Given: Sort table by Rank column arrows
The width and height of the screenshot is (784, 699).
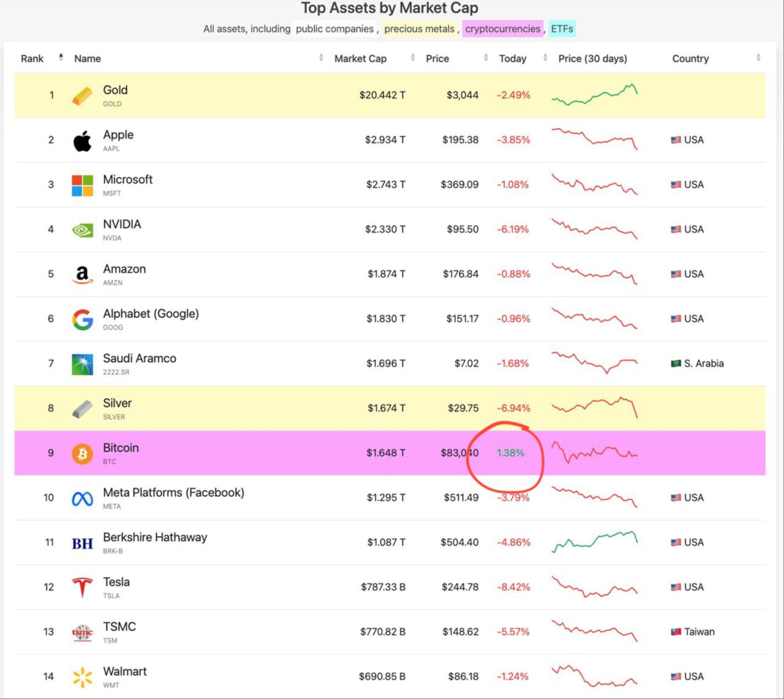Looking at the screenshot, I should 61,58.
